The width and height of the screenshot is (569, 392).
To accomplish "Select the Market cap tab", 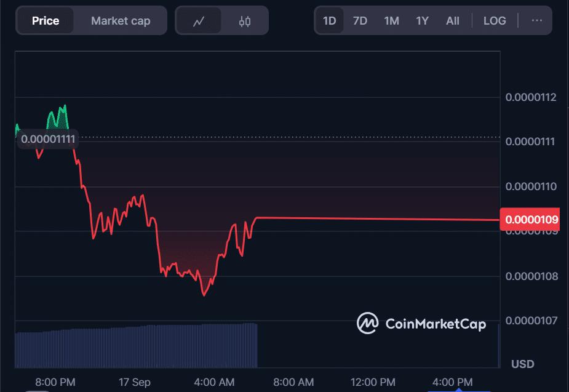I will pyautogui.click(x=121, y=21).
